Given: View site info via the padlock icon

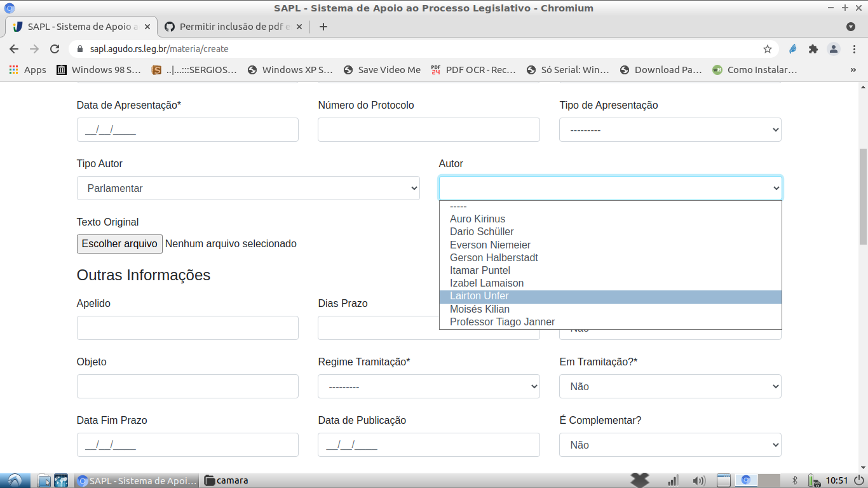Looking at the screenshot, I should coord(80,49).
